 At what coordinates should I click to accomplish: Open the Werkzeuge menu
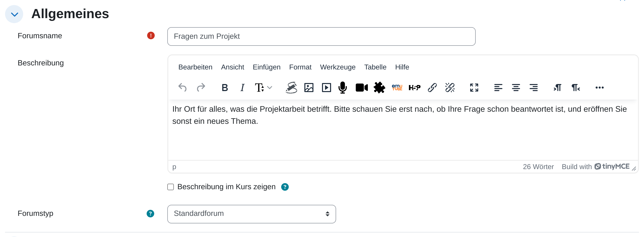(338, 67)
